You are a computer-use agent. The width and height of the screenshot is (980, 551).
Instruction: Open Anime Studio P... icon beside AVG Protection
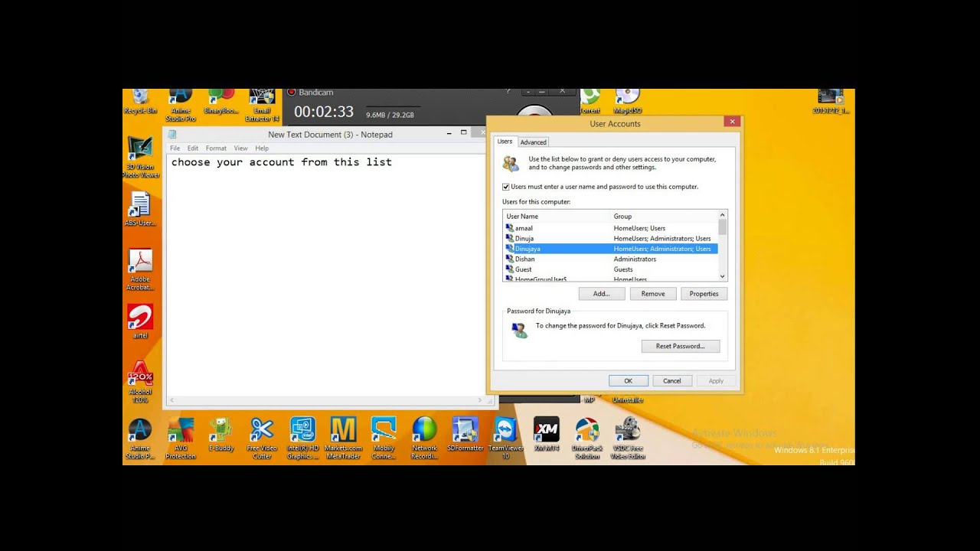tap(140, 439)
